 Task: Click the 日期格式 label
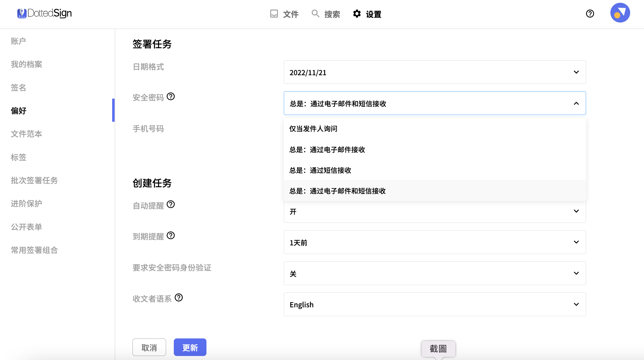click(x=148, y=67)
